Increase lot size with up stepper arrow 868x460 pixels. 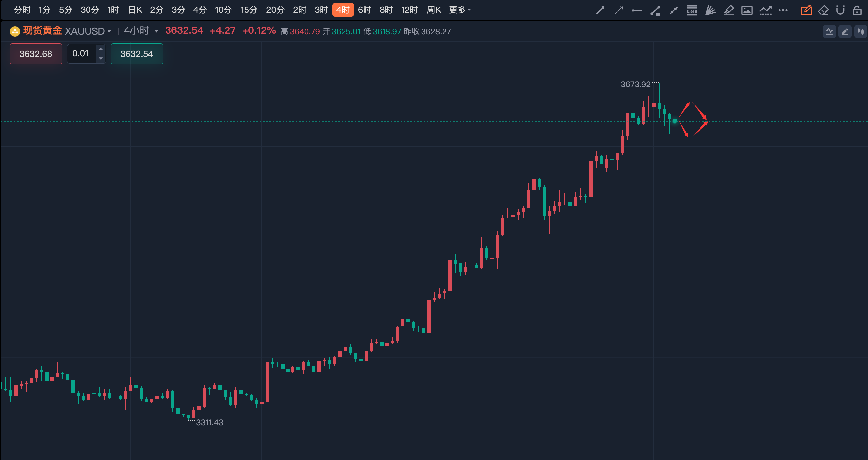click(100, 49)
